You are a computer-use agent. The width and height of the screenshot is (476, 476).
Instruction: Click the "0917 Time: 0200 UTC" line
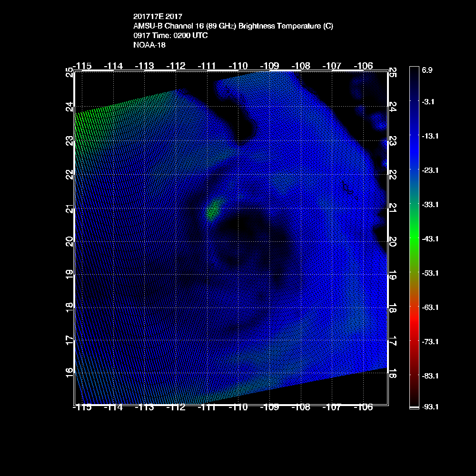[170, 36]
